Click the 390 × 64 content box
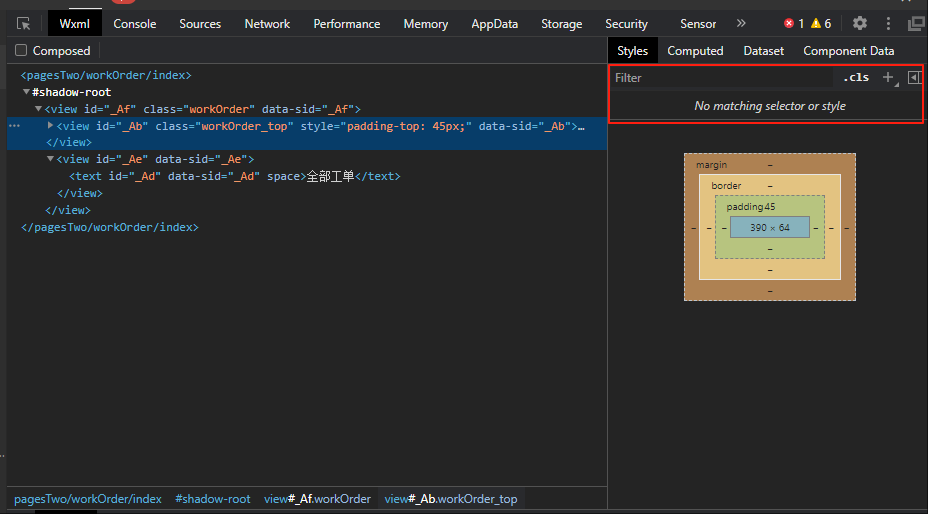 (769, 227)
